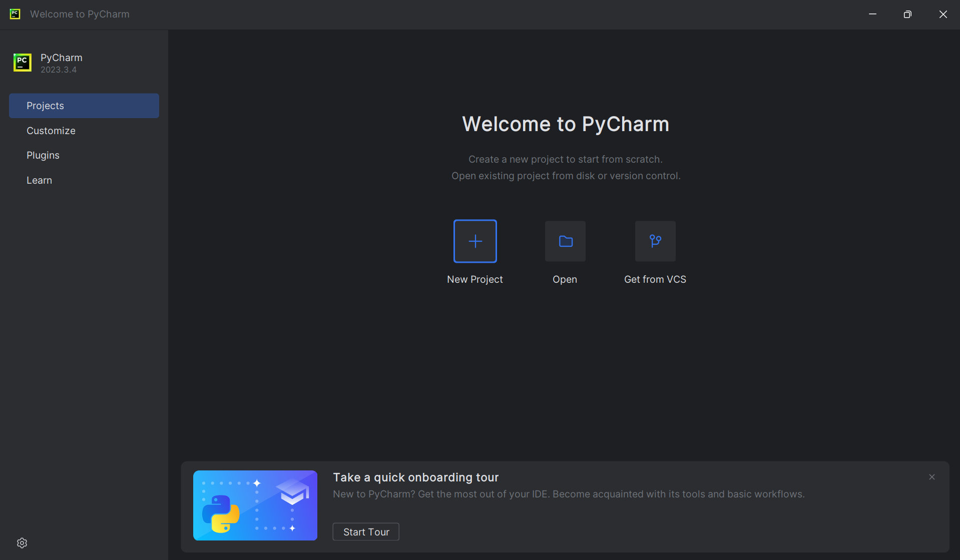Restore down the PyCharm window

(907, 14)
